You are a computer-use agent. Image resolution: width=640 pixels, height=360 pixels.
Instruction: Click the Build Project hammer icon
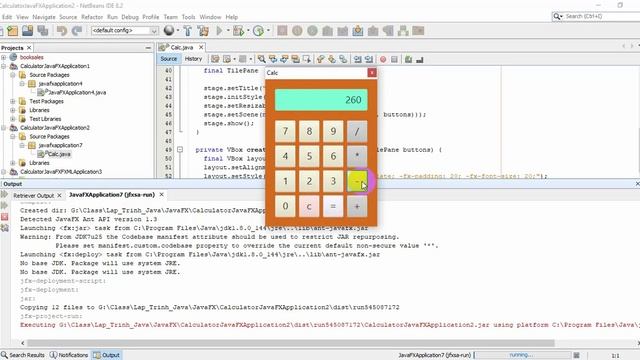(x=187, y=31)
